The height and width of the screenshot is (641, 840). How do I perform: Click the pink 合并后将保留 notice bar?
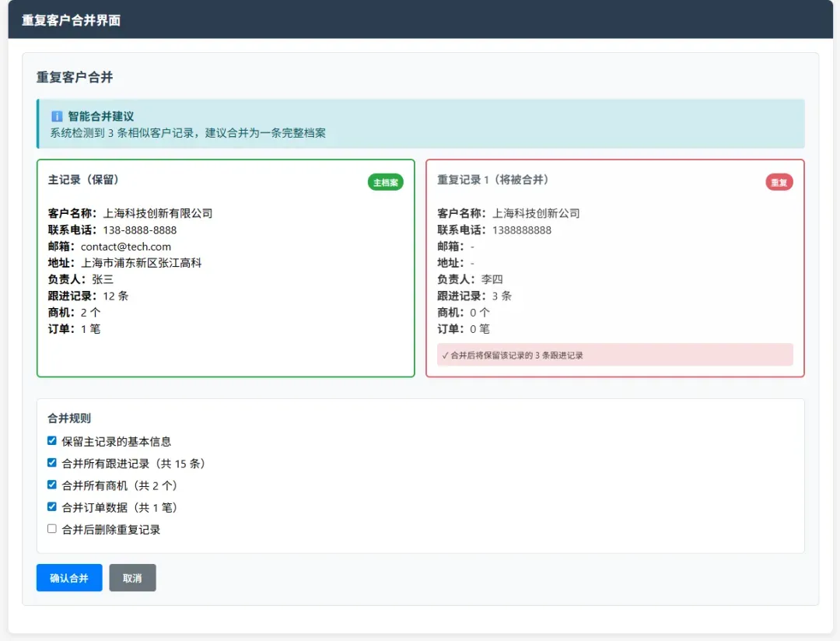pyautogui.click(x=614, y=355)
